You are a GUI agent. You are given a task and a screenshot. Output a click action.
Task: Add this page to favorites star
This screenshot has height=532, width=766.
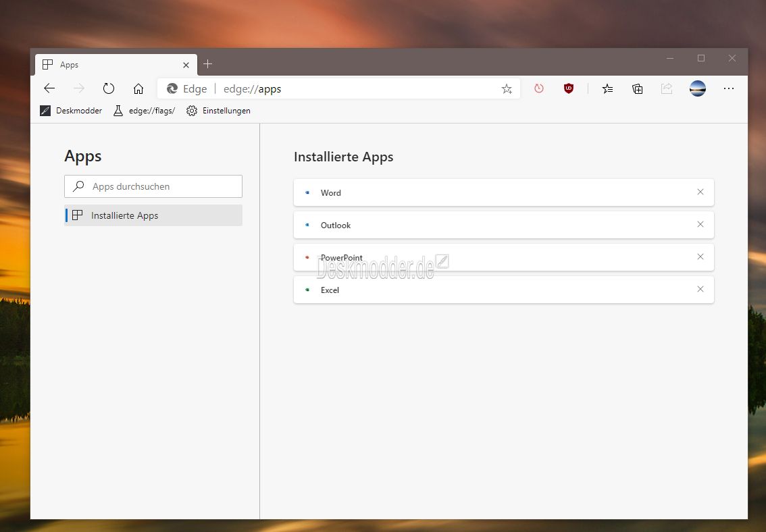(x=507, y=89)
